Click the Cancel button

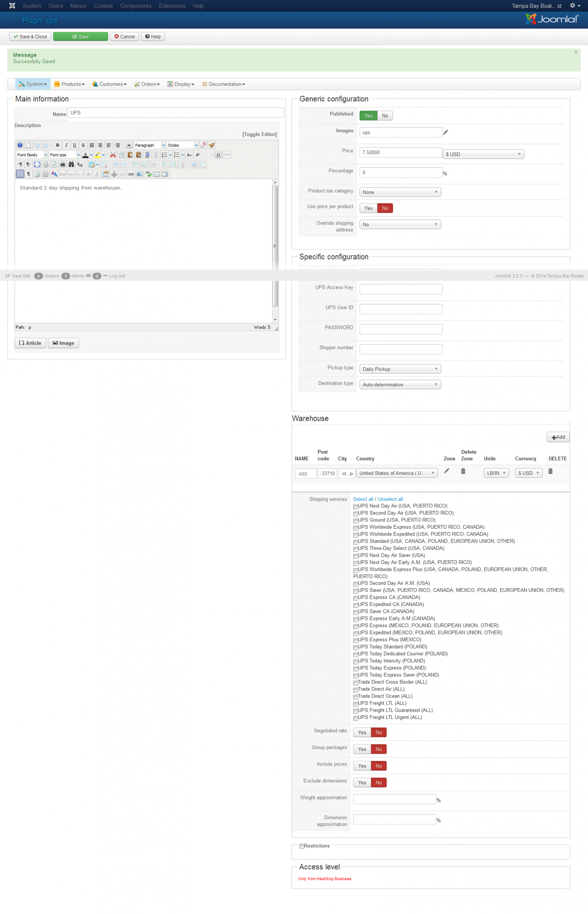pos(125,37)
